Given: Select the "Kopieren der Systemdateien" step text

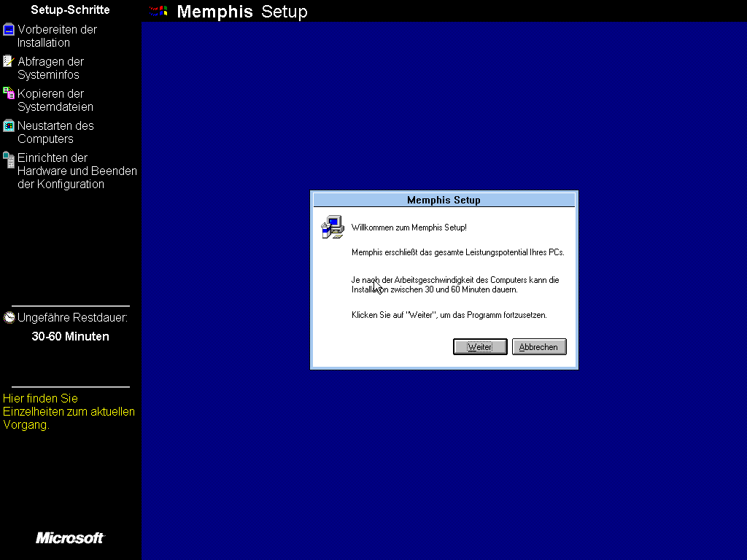Looking at the screenshot, I should pyautogui.click(x=55, y=100).
